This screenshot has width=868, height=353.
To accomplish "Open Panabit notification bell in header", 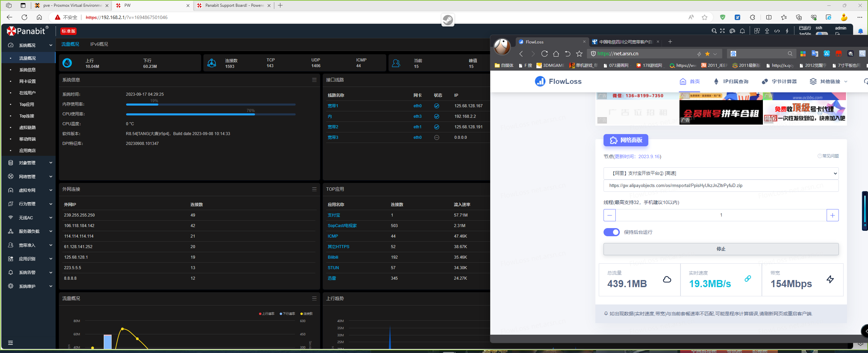I will pyautogui.click(x=742, y=31).
